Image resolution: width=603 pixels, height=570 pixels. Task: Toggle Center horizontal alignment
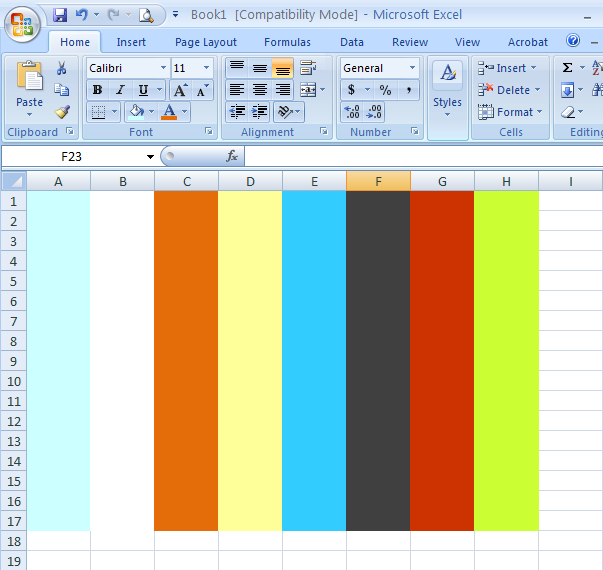(x=260, y=90)
